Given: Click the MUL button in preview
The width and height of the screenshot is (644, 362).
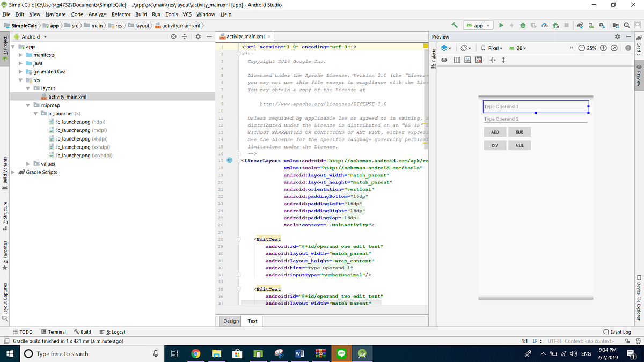Looking at the screenshot, I should [x=519, y=145].
